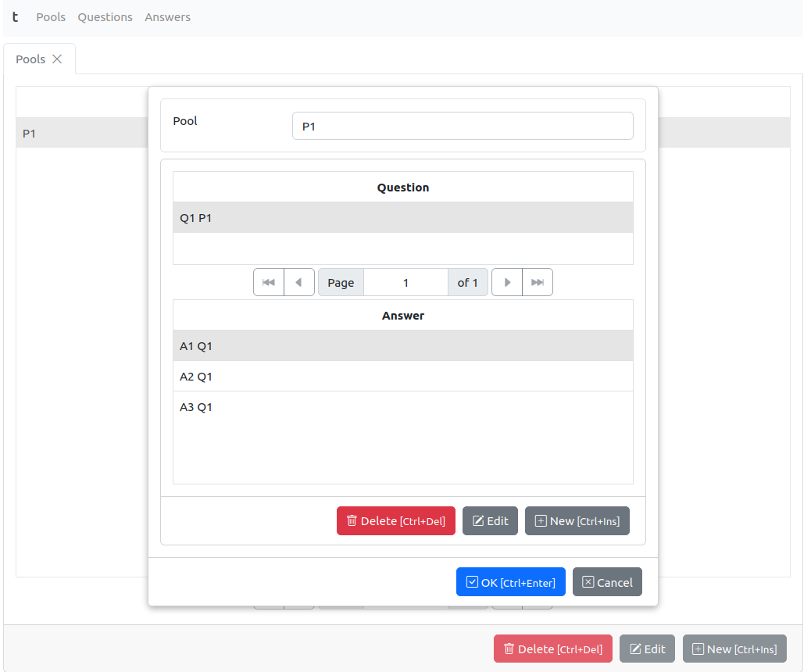Image resolution: width=811 pixels, height=672 pixels.
Task: Select the A1 Q1 answer row
Action: 402,346
